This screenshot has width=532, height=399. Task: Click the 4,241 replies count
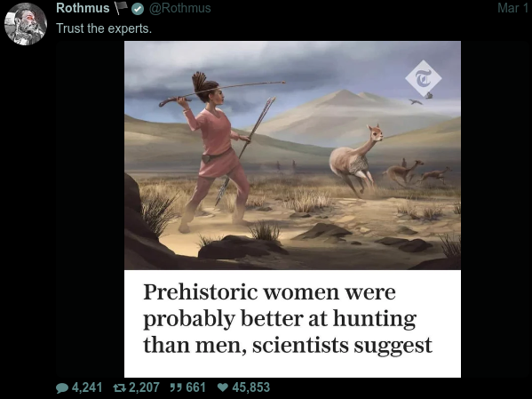point(87,387)
